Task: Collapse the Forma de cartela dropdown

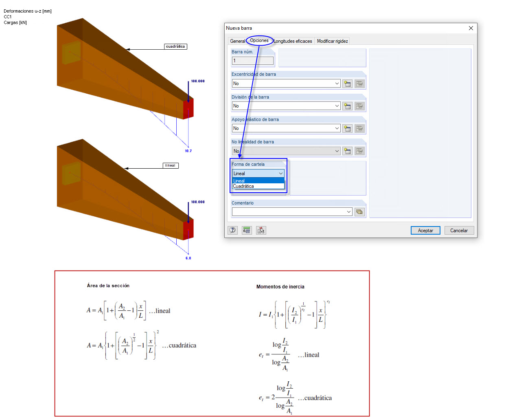Action: tap(281, 174)
